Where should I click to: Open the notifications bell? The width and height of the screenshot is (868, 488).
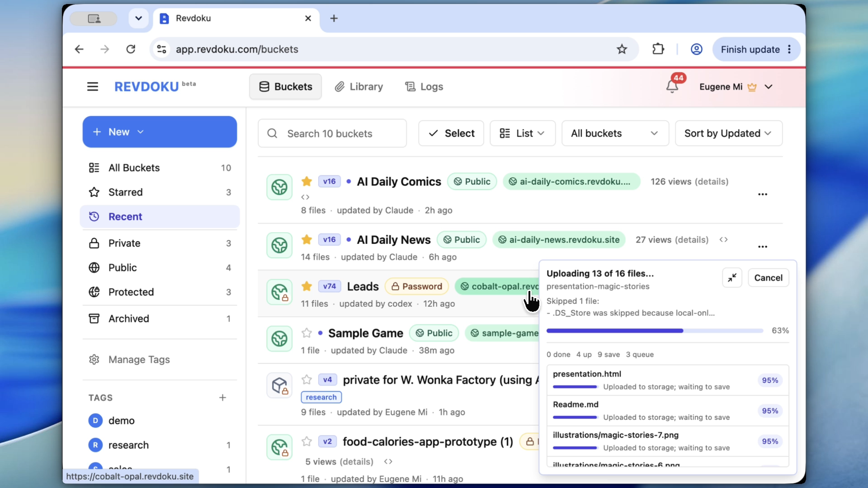click(x=672, y=86)
